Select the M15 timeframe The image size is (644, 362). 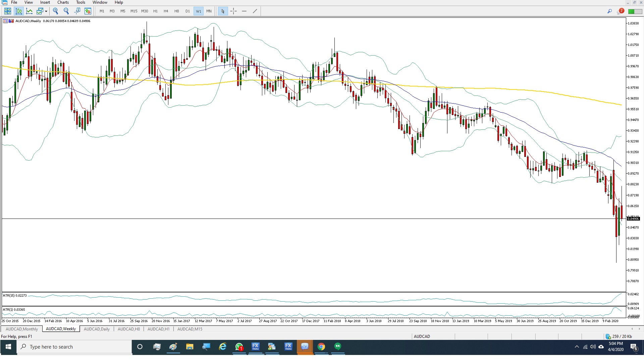pos(134,11)
